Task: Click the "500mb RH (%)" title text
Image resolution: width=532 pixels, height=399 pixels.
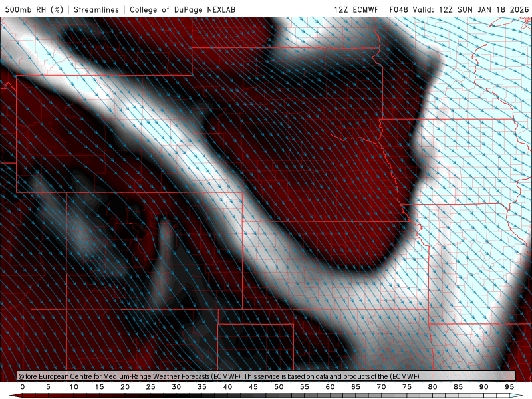Action: click(x=34, y=9)
